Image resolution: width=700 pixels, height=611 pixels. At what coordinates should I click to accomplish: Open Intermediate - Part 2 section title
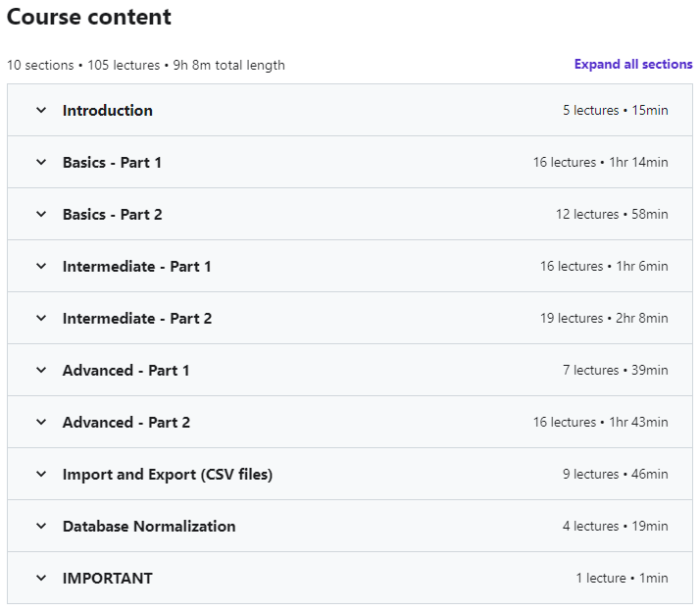click(137, 319)
